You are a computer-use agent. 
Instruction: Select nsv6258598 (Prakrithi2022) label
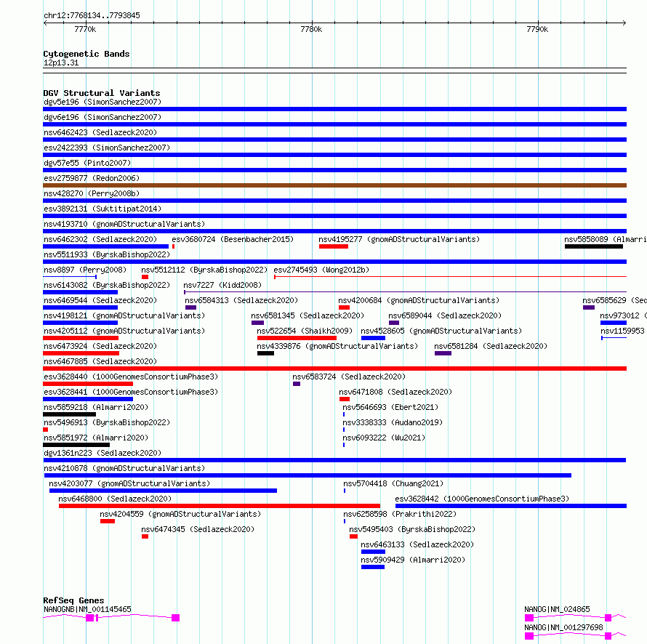(x=400, y=514)
